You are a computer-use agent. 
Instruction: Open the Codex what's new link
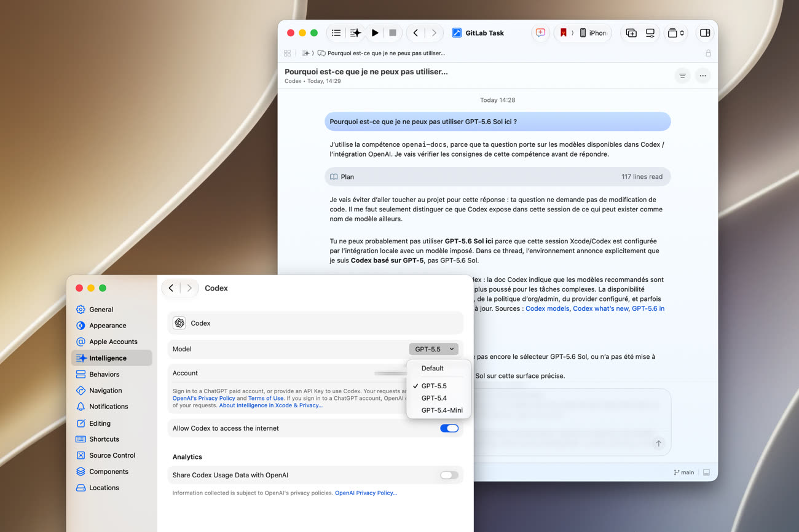pyautogui.click(x=600, y=308)
